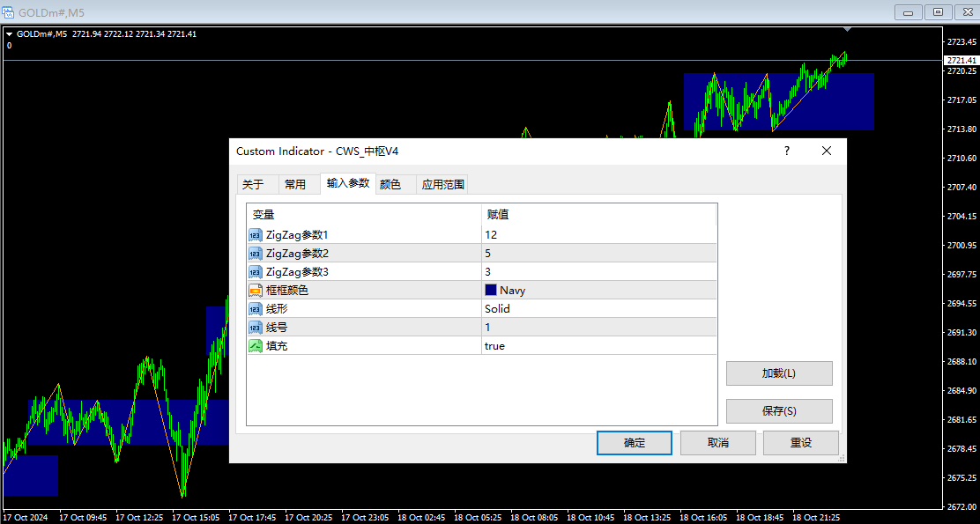Select the 线号 value 1
980x524 pixels.
click(x=598, y=328)
